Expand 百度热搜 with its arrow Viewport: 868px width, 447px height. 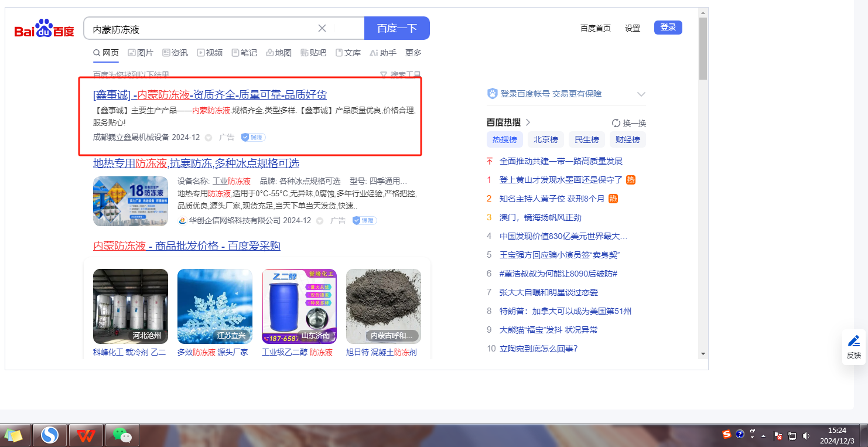pyautogui.click(x=528, y=122)
